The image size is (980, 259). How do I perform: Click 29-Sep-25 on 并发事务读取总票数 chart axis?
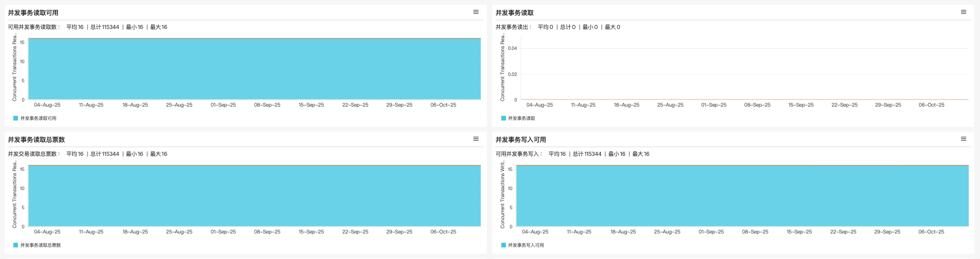click(x=399, y=232)
